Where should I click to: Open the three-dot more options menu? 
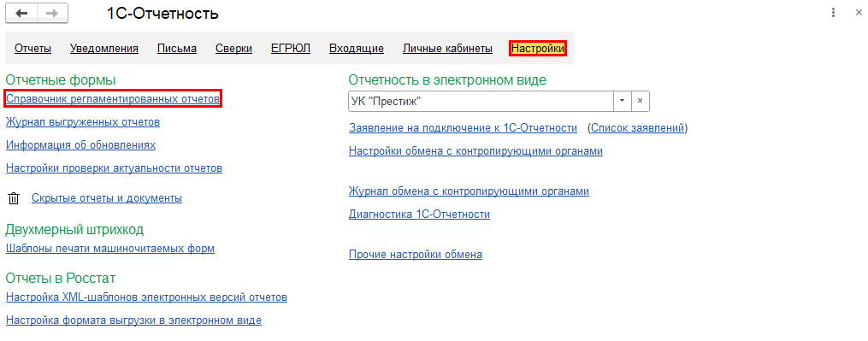coord(833,13)
